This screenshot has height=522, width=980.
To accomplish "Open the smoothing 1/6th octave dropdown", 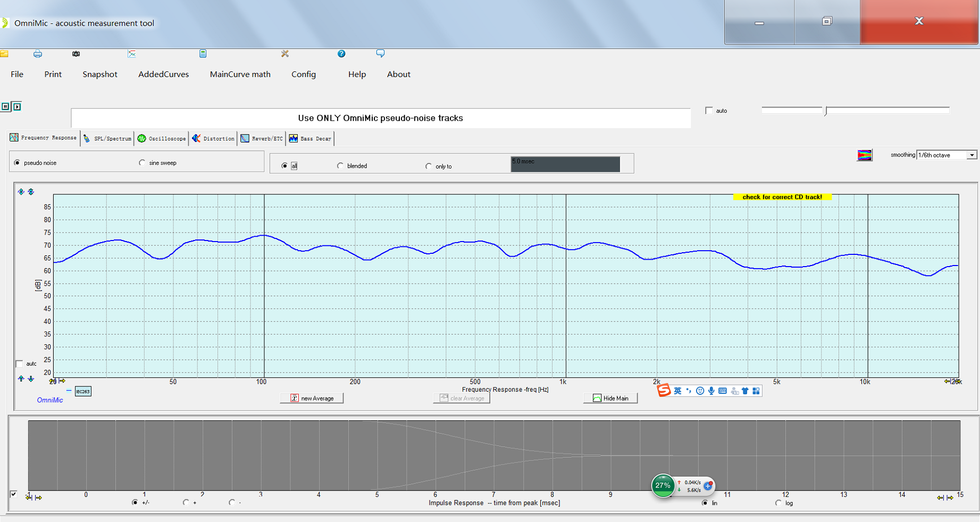I will [x=947, y=155].
